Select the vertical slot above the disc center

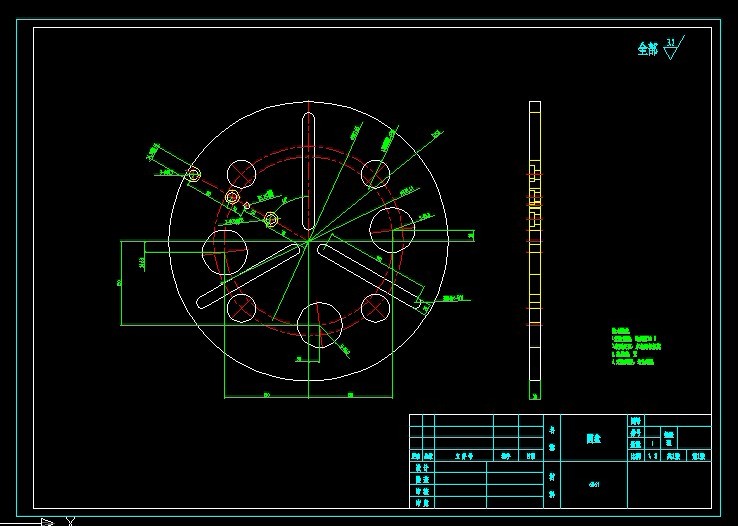[x=308, y=171]
